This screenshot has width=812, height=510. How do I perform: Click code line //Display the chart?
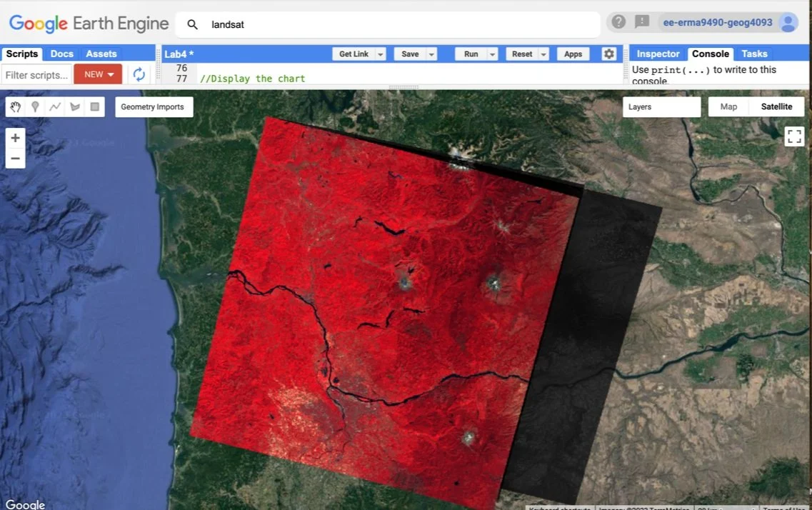click(253, 79)
